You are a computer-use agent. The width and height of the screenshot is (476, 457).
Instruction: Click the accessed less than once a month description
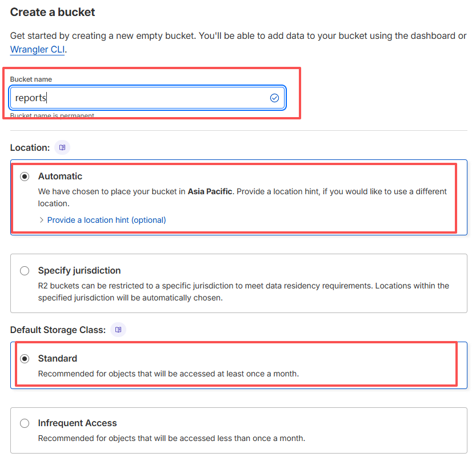(171, 438)
